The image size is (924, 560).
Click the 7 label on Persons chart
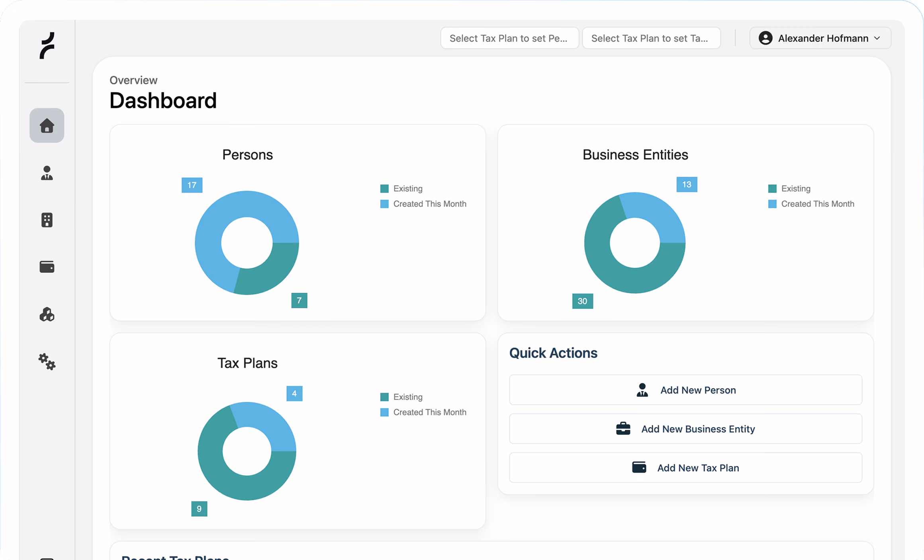coord(299,300)
